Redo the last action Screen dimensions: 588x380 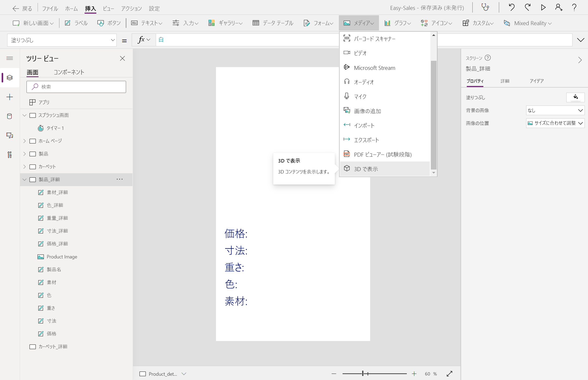click(x=527, y=7)
